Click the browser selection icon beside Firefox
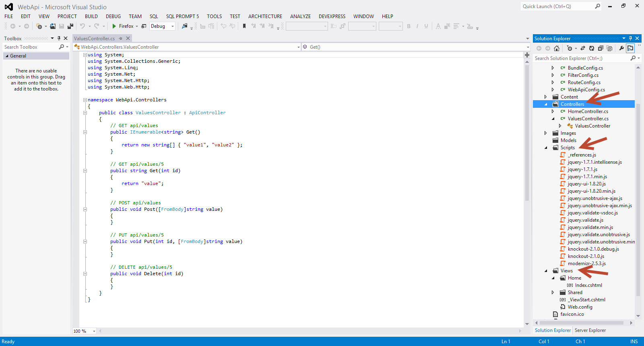Viewport: 644px width, 346px height. point(144,26)
